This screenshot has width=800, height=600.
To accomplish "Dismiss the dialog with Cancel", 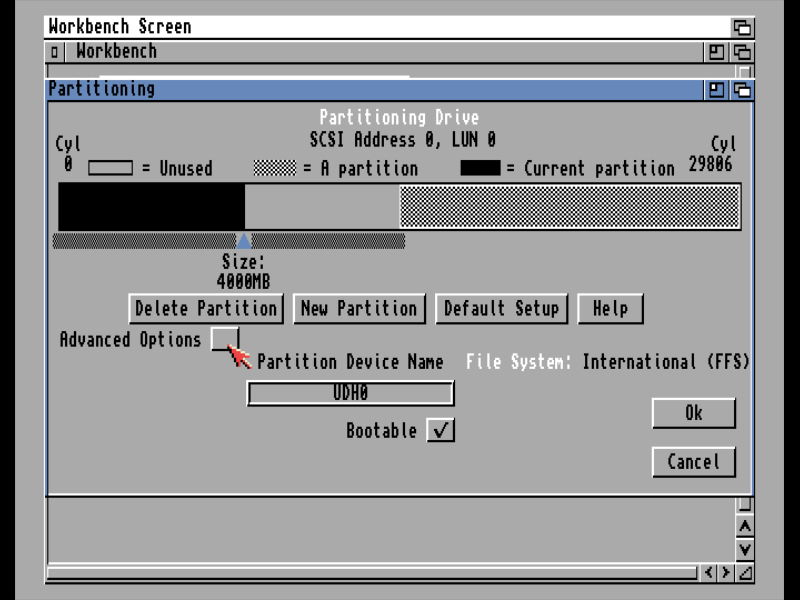I will pos(693,461).
